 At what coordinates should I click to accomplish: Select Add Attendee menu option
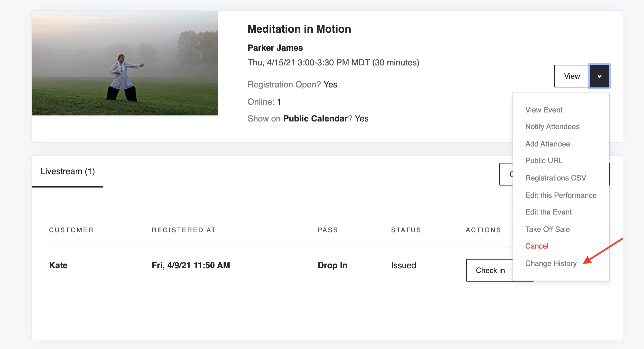tap(548, 144)
